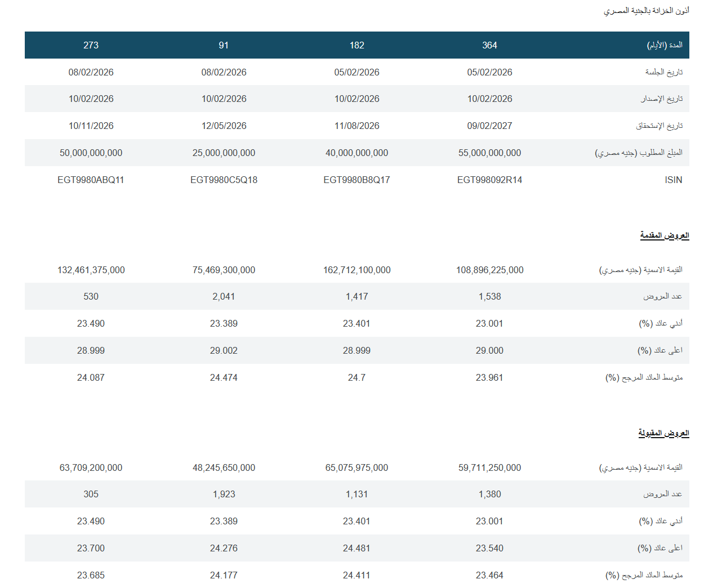Click accepted value 63,709,200,000
The width and height of the screenshot is (704, 588).
[x=91, y=467]
